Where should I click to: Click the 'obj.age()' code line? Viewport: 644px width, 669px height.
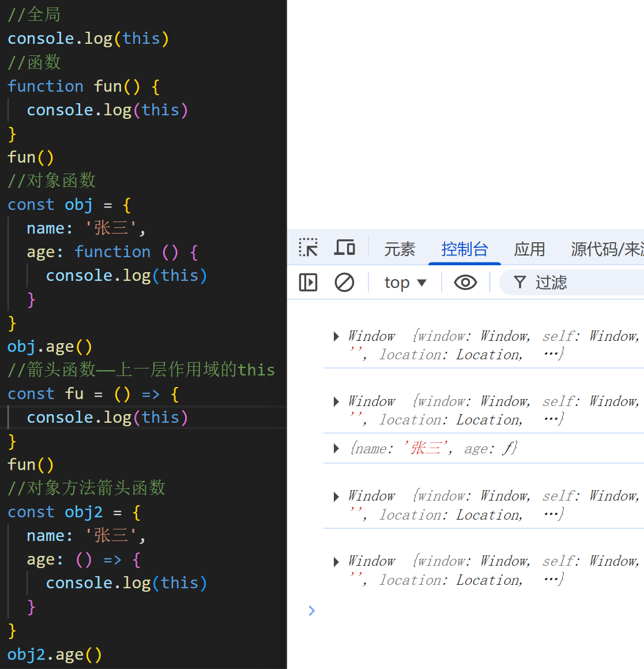tap(50, 347)
